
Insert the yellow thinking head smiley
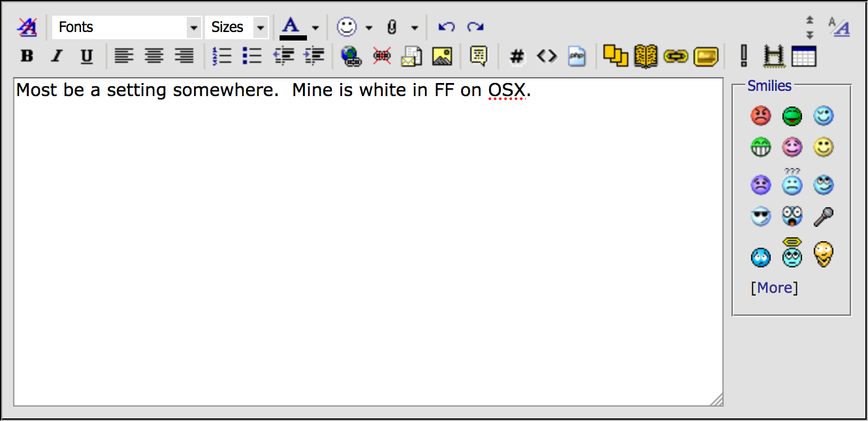click(824, 254)
